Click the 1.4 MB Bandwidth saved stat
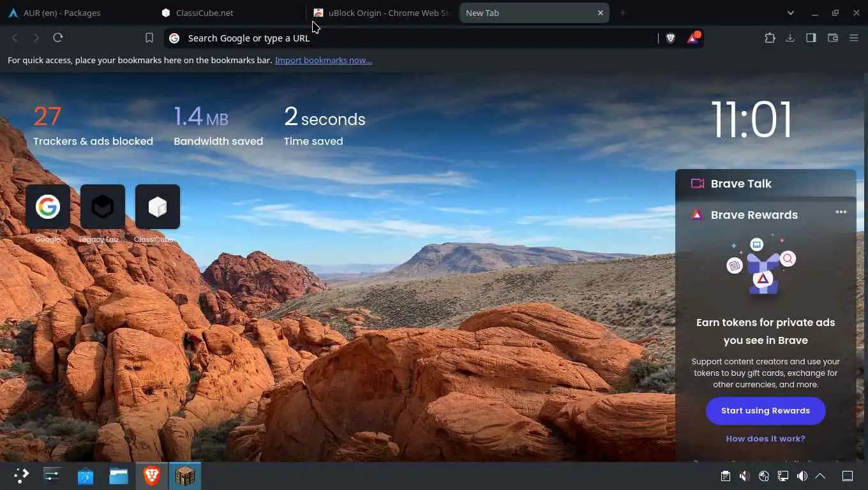Viewport: 868px width, 490px height. [x=218, y=126]
